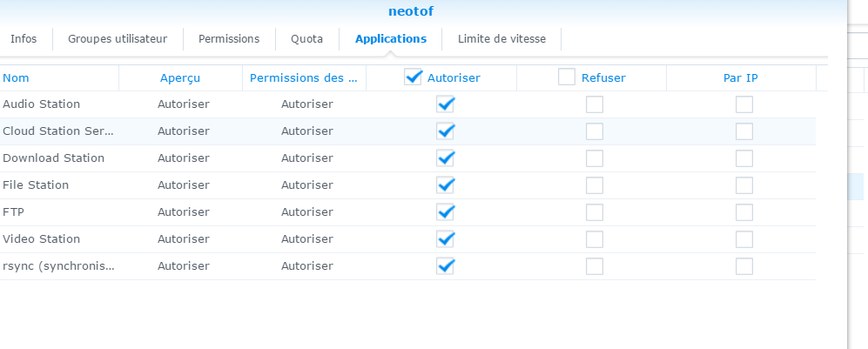Check Refuser for FTP

[595, 212]
